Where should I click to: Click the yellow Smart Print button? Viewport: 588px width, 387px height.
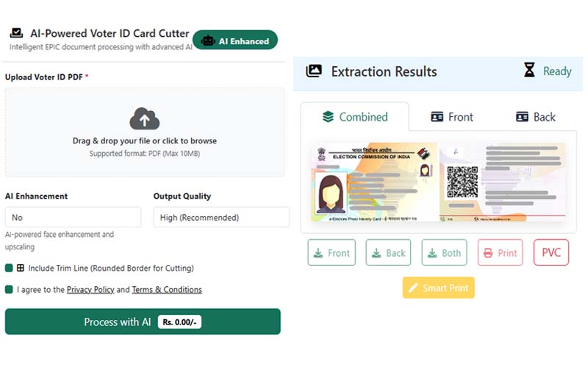pyautogui.click(x=438, y=288)
